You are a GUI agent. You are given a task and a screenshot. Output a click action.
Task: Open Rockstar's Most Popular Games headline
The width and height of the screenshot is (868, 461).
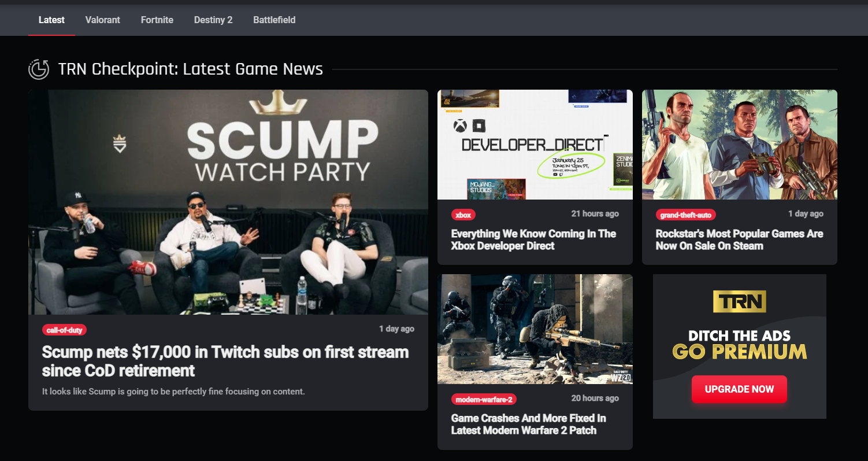[739, 239]
